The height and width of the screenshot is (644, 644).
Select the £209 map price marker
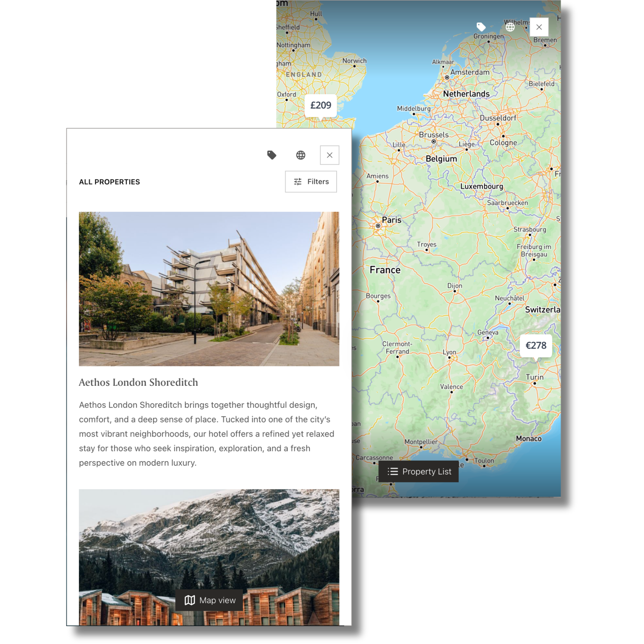(321, 105)
